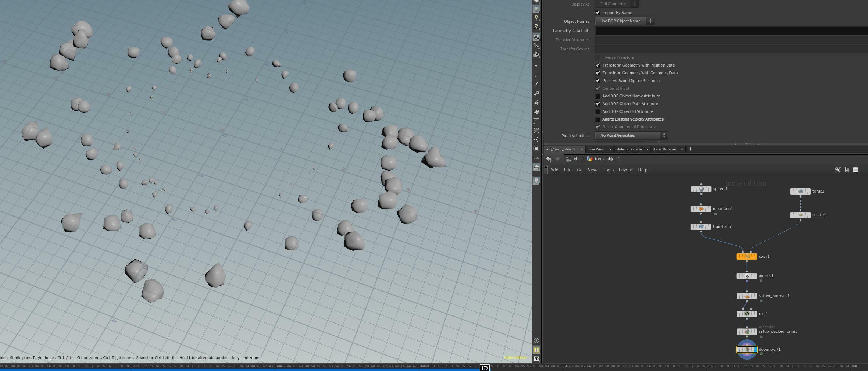Add a new pane tab with plus button
The width and height of the screenshot is (868, 371).
point(690,149)
